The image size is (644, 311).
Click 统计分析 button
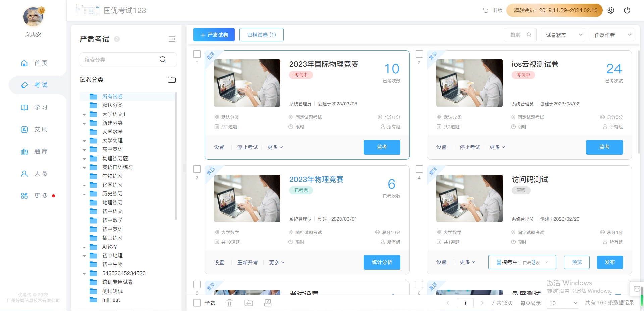(x=382, y=262)
